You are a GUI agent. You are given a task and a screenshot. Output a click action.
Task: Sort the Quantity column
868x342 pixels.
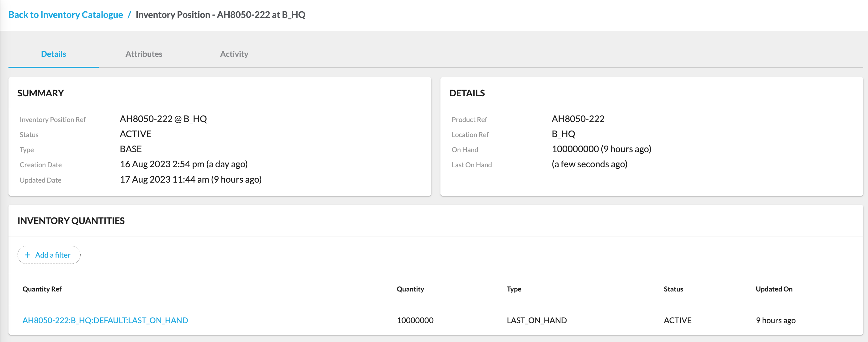tap(410, 289)
